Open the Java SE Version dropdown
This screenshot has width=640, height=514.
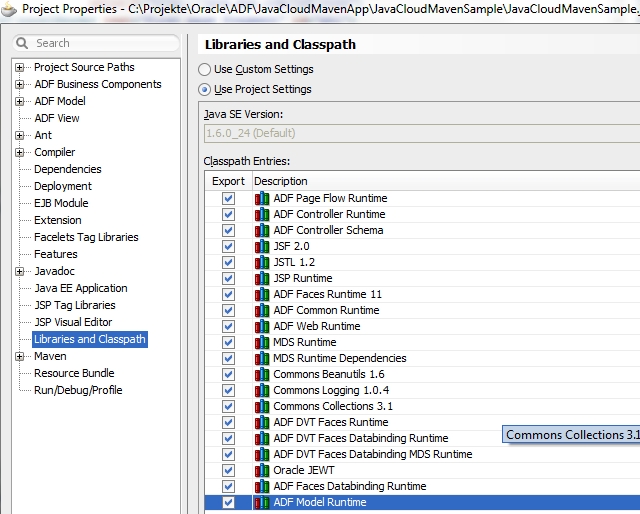pyautogui.click(x=422, y=134)
